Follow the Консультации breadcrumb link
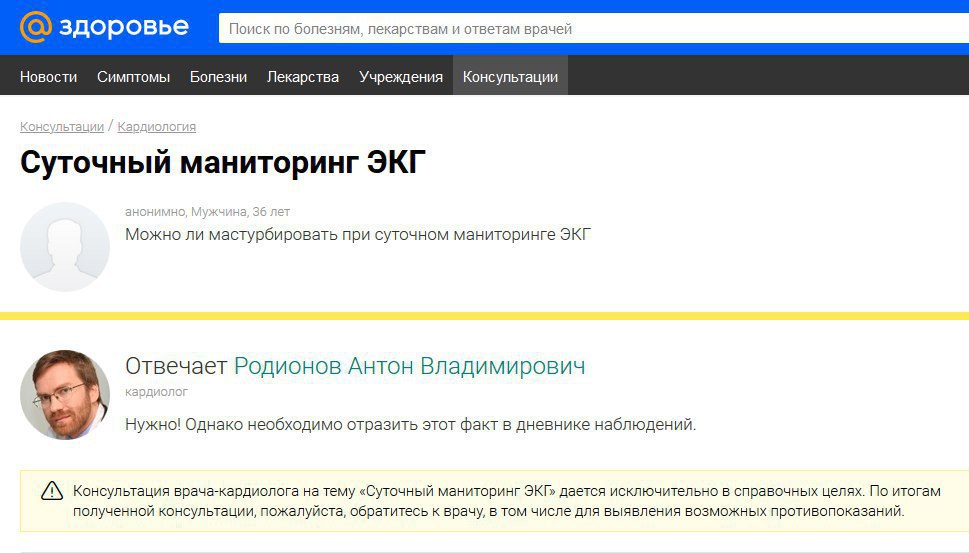969x553 pixels. tap(62, 127)
